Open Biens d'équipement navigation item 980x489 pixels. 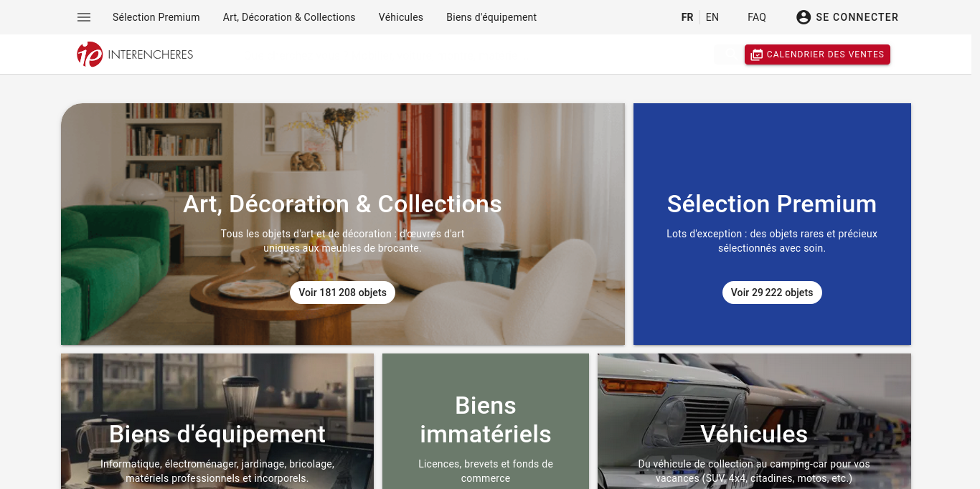tap(491, 17)
